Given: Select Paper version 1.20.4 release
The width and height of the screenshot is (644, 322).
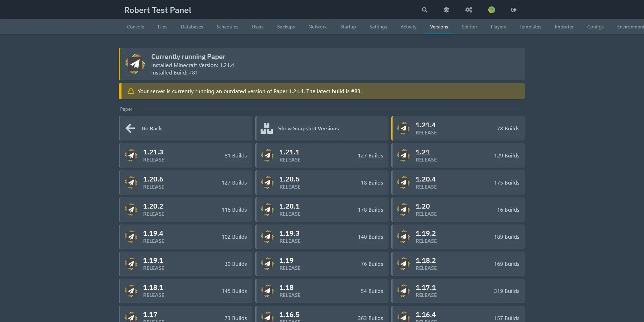Looking at the screenshot, I should click(458, 183).
